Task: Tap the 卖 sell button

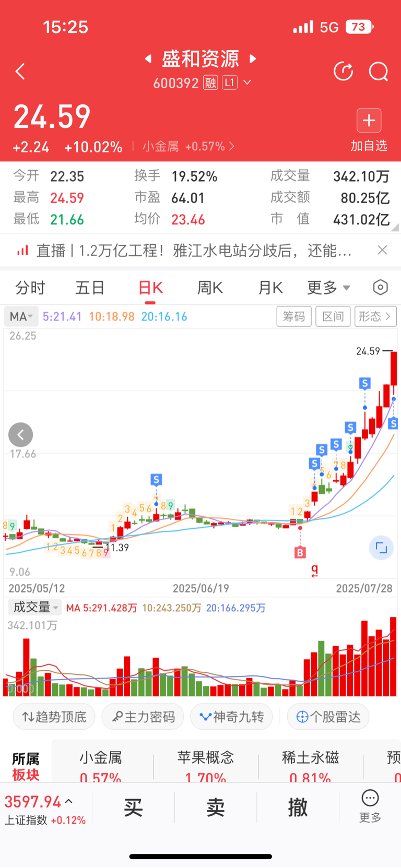Action: (215, 807)
